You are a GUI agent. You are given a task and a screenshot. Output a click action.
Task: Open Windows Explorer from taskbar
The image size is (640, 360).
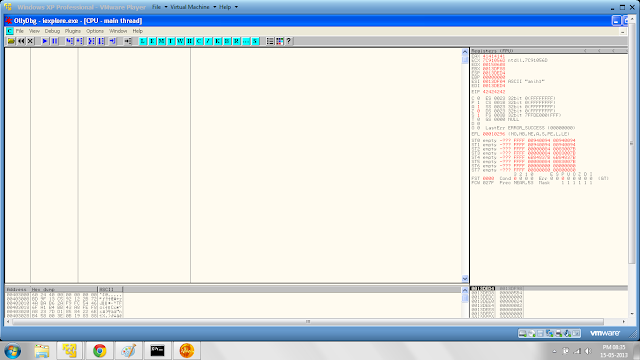click(41, 351)
